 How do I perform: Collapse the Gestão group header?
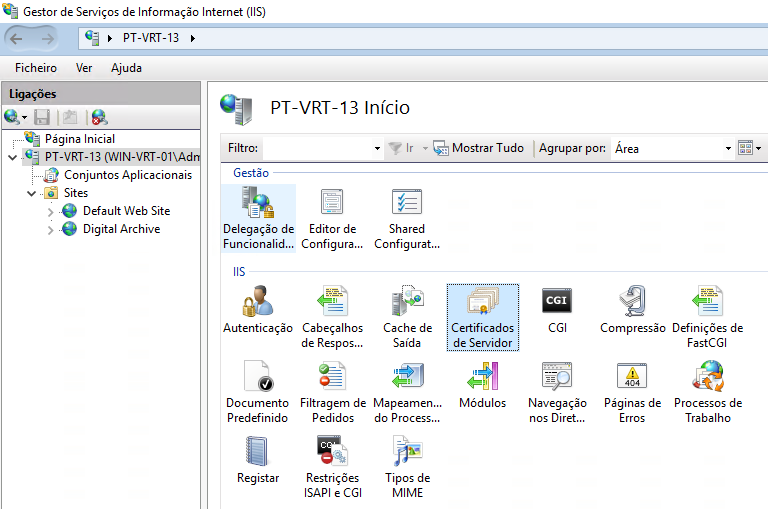click(251, 173)
